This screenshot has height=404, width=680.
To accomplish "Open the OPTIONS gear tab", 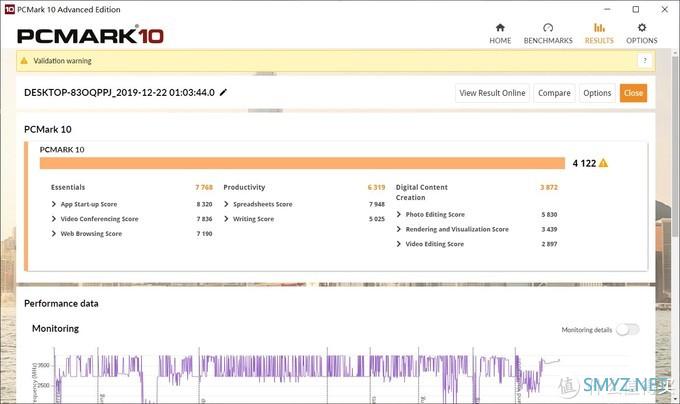I will tap(641, 34).
